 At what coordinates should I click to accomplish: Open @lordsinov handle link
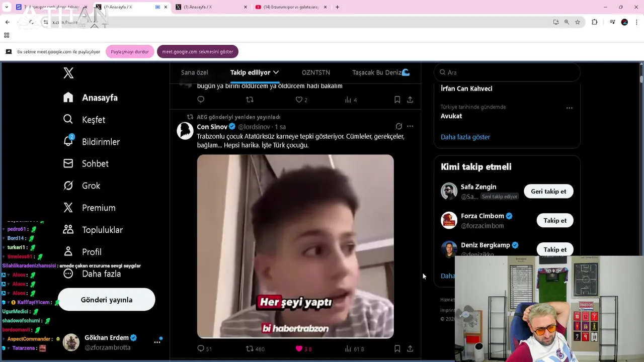click(254, 127)
